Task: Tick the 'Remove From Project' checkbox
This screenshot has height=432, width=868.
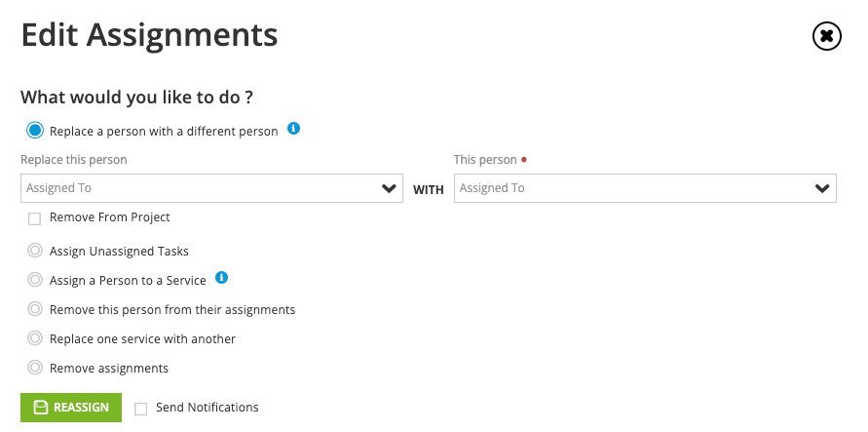Action: pyautogui.click(x=34, y=218)
